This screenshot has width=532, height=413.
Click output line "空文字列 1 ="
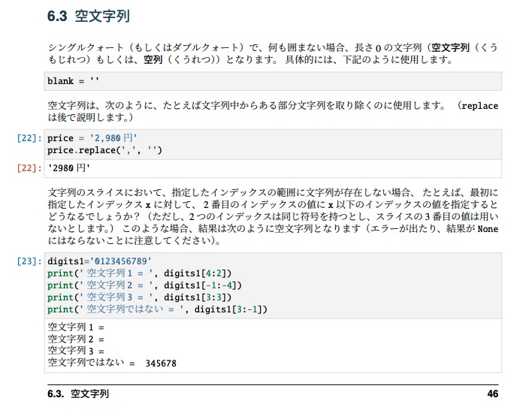pos(76,327)
